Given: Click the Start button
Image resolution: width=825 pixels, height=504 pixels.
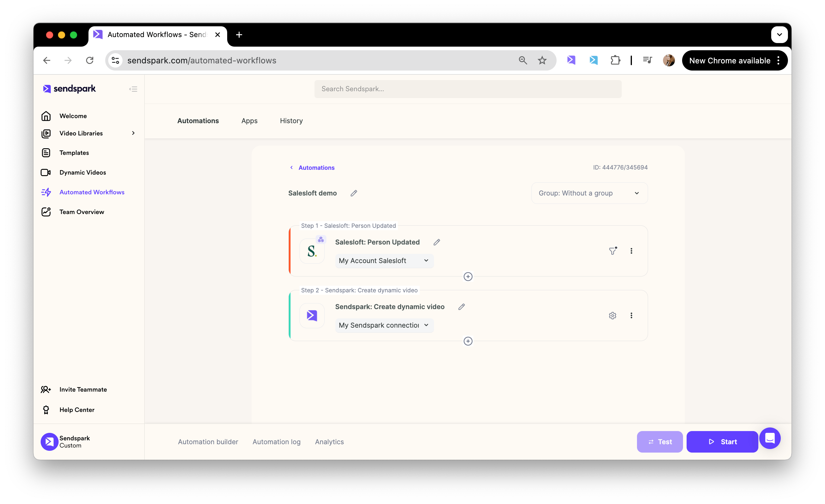Looking at the screenshot, I should point(722,442).
